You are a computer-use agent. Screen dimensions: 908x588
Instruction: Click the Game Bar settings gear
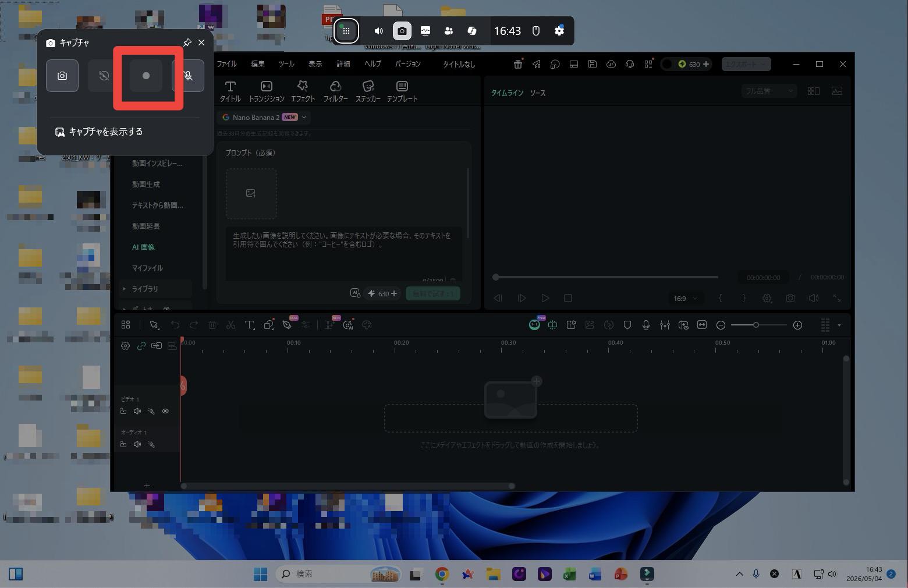[559, 31]
